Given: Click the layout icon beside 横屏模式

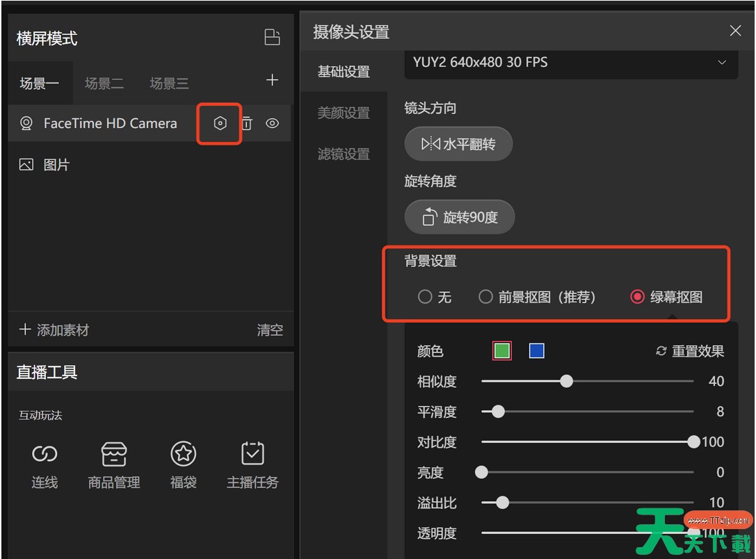Looking at the screenshot, I should [x=272, y=38].
